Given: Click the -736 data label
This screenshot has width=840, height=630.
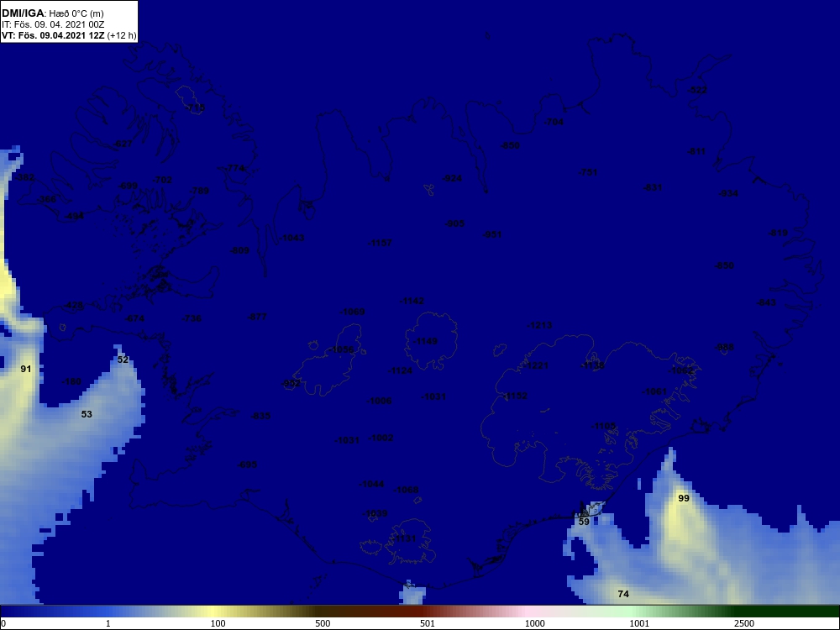Looking at the screenshot, I should [x=192, y=318].
